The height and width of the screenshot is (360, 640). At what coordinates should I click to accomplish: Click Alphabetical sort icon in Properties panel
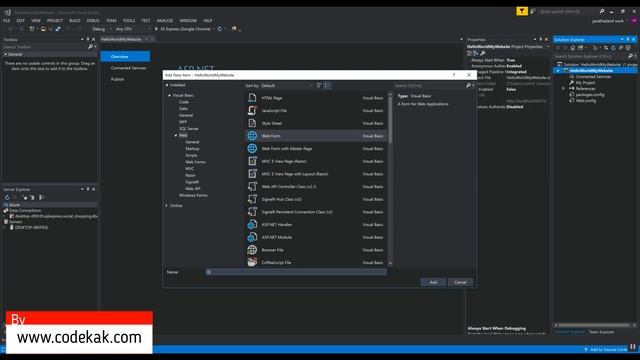(476, 53)
